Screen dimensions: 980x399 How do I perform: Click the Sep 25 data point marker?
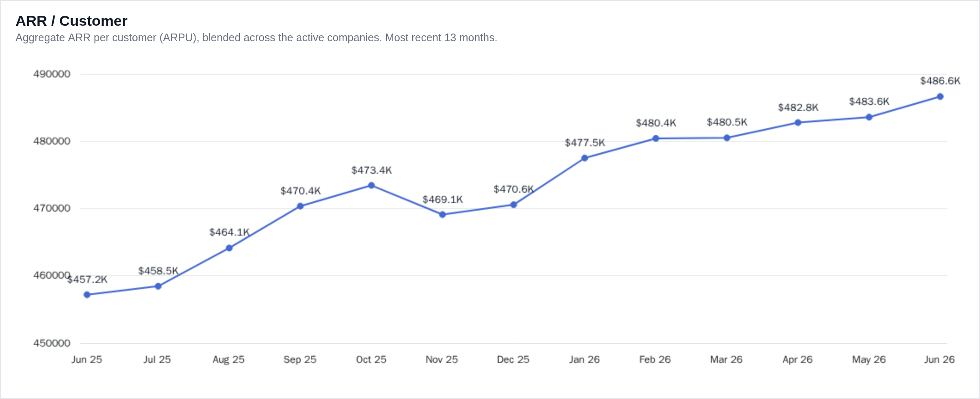point(300,206)
